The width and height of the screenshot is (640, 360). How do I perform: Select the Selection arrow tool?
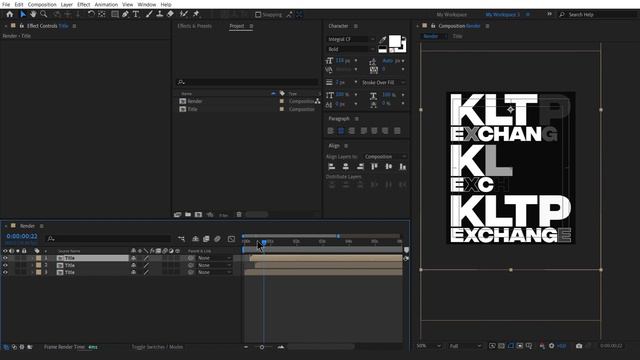(23, 14)
